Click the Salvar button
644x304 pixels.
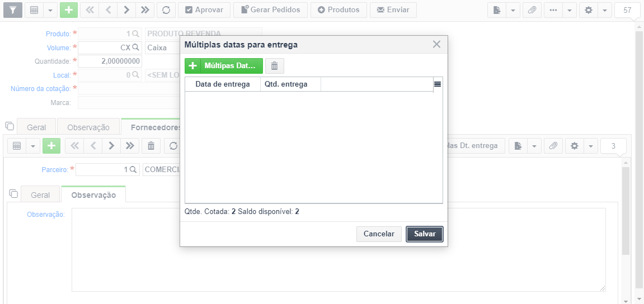pyautogui.click(x=425, y=234)
